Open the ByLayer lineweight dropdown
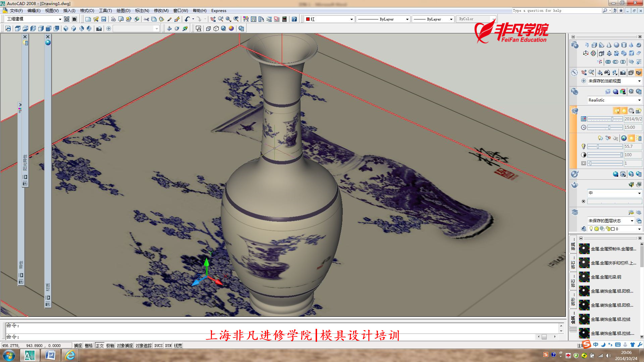This screenshot has width=644, height=362. (433, 19)
